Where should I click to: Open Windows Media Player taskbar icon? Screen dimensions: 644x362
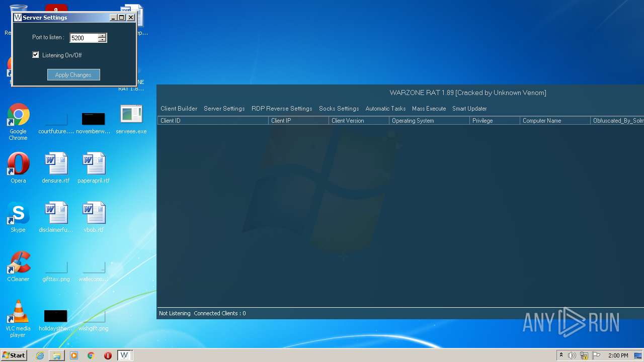click(74, 355)
